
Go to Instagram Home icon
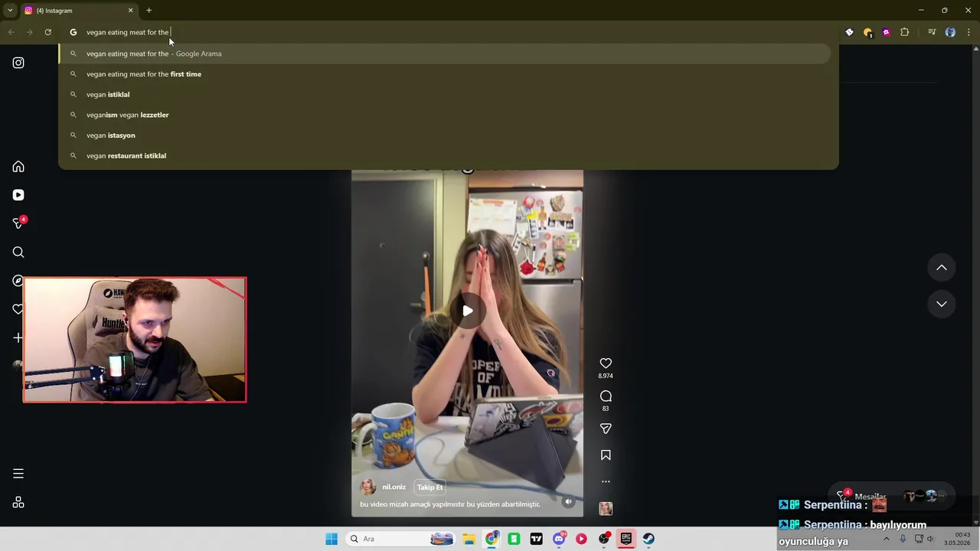coord(18,167)
